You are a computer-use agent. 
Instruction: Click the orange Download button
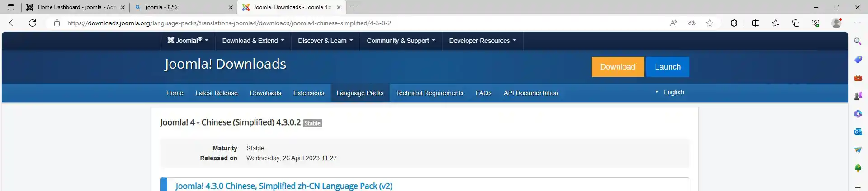pos(618,67)
